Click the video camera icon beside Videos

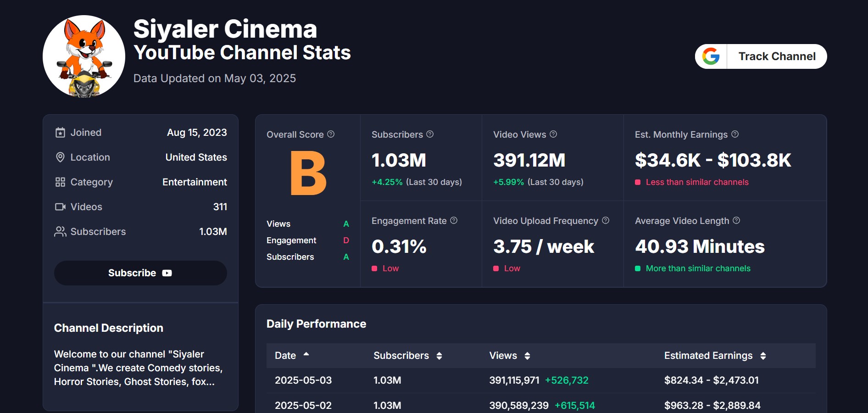(x=60, y=206)
